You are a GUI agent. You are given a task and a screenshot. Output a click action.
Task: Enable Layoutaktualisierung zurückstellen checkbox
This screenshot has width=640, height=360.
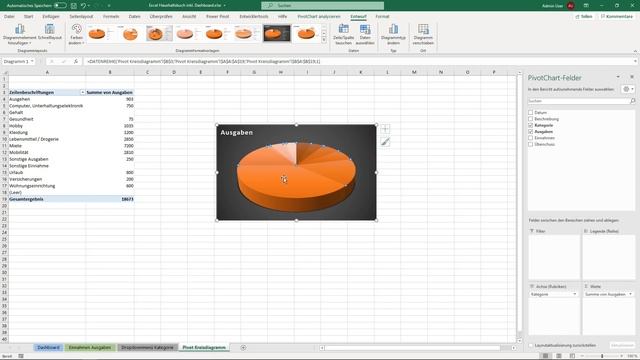(531, 345)
